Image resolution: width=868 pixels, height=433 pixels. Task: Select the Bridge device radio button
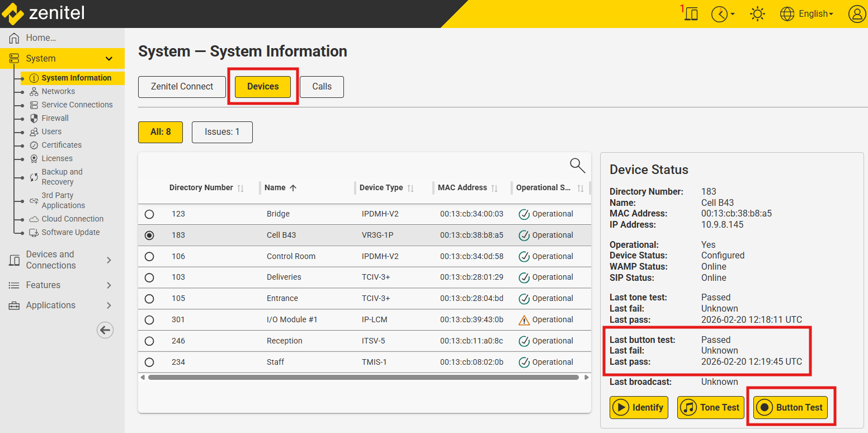149,214
